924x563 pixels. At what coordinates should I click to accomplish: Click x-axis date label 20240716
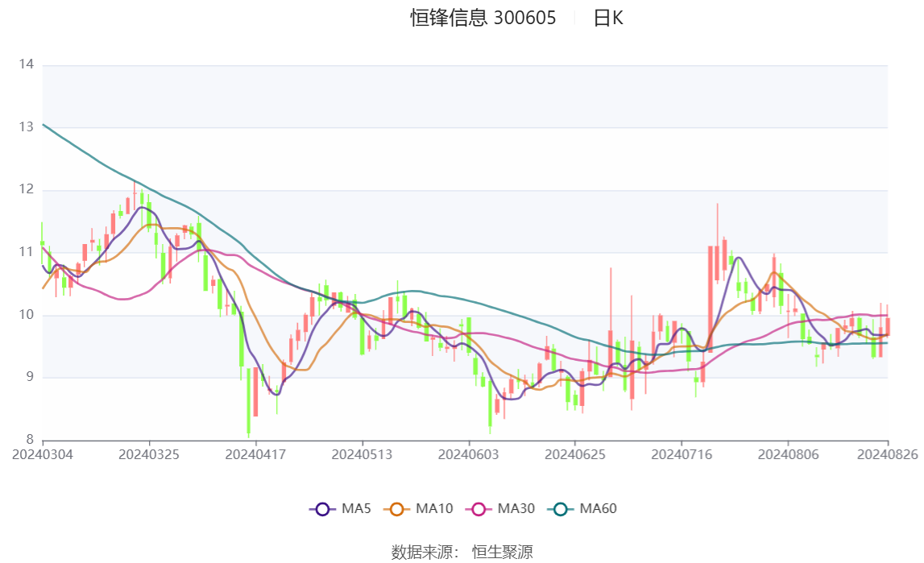682,454
